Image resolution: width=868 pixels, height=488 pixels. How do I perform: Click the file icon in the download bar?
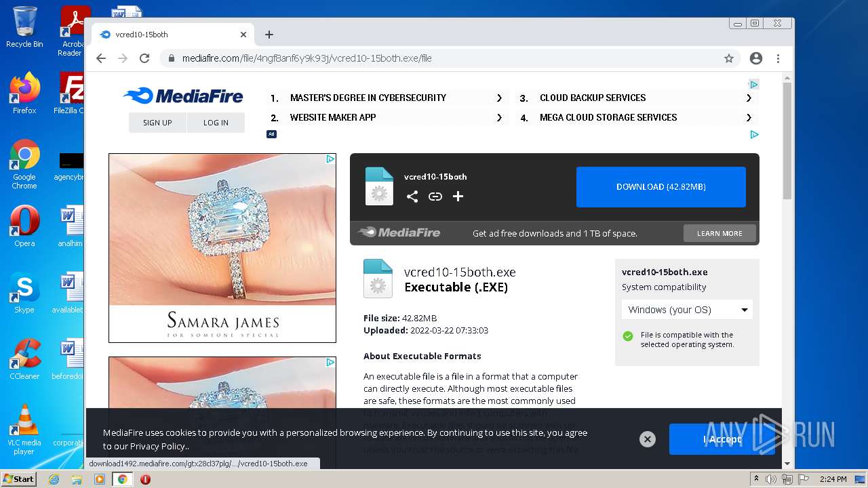click(379, 186)
